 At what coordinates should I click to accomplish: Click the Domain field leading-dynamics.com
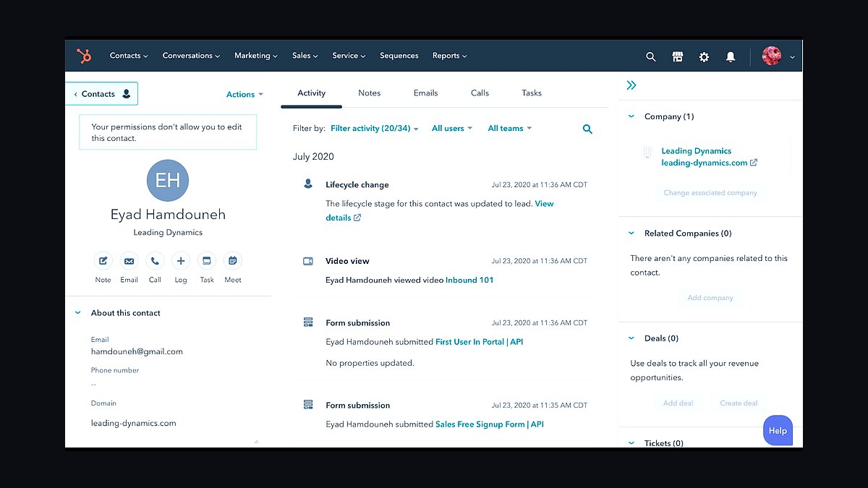[x=134, y=423]
